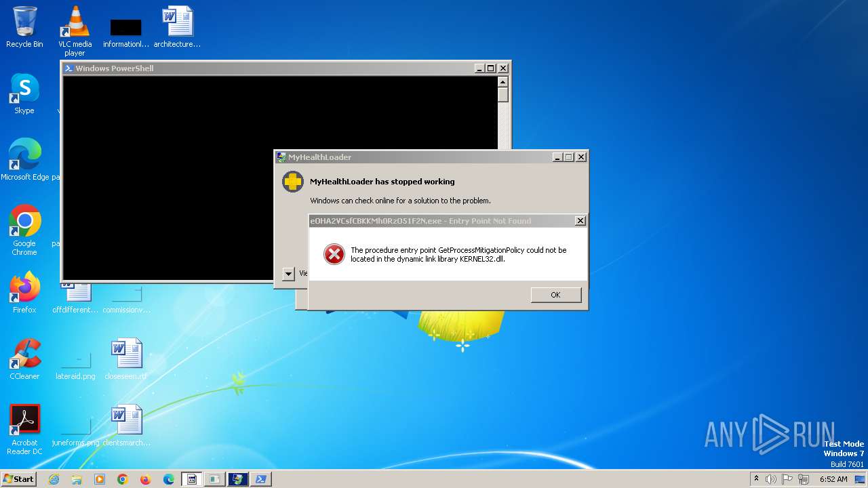Image resolution: width=868 pixels, height=488 pixels.
Task: Open Windows Explorer folder from the taskbar
Action: coord(77,479)
